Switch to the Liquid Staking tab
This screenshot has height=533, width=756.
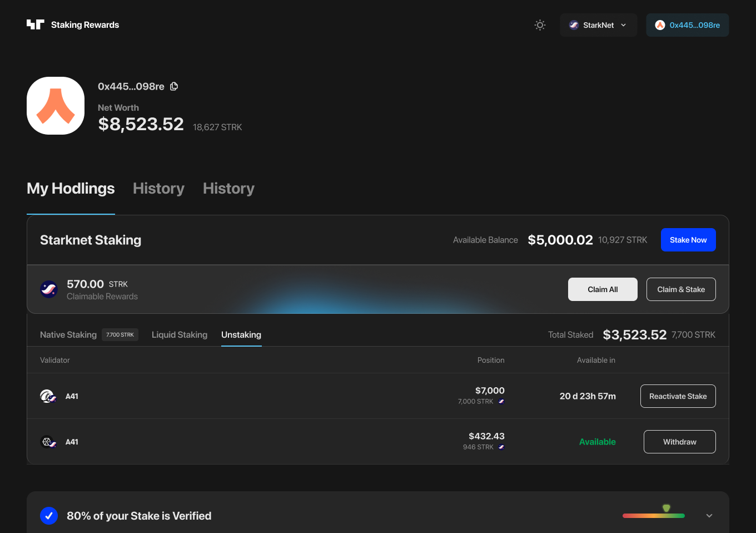(180, 334)
